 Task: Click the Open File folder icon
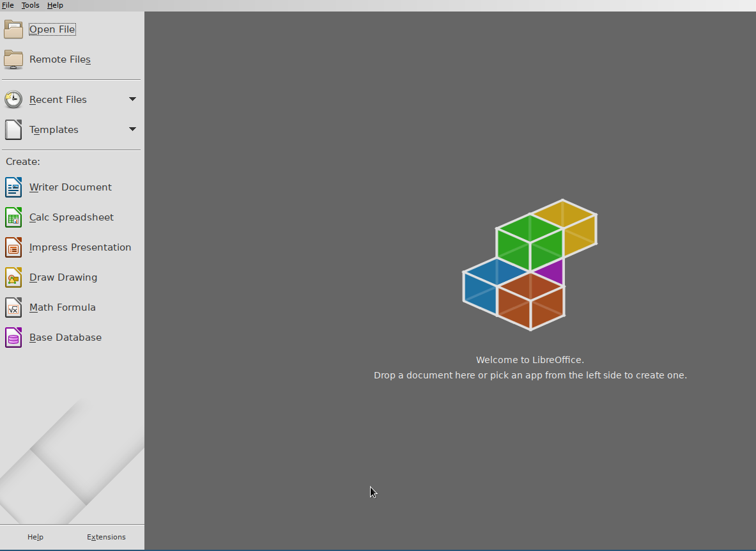[13, 29]
